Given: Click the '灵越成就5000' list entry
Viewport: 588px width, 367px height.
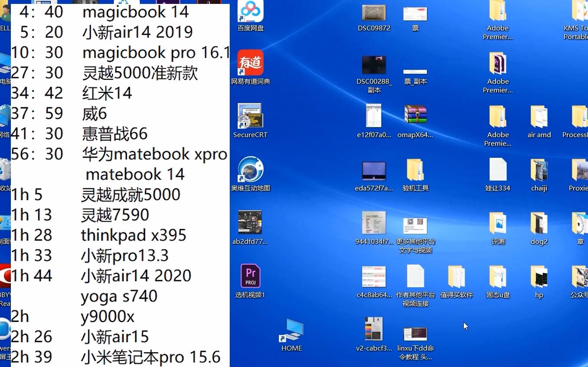Looking at the screenshot, I should (131, 195).
